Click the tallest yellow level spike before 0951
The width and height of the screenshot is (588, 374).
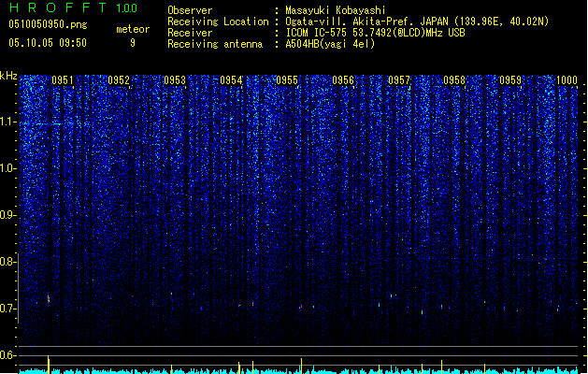pyautogui.click(x=49, y=365)
